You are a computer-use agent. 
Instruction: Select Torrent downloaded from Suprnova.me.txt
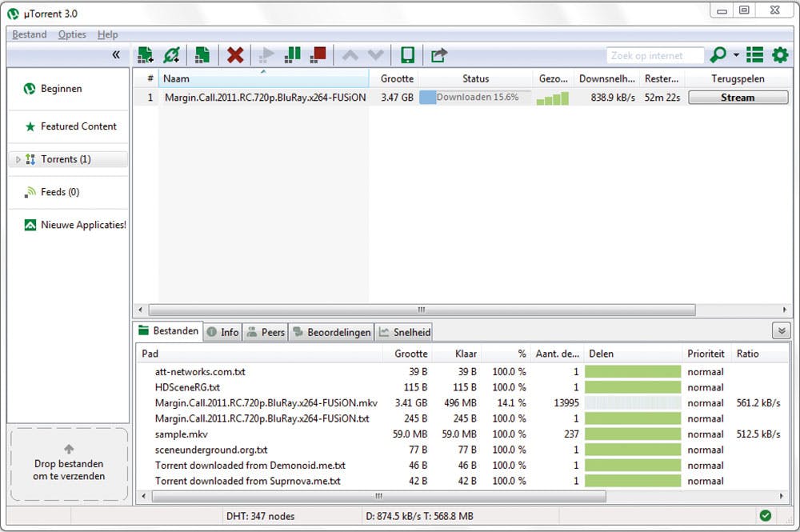(x=247, y=481)
